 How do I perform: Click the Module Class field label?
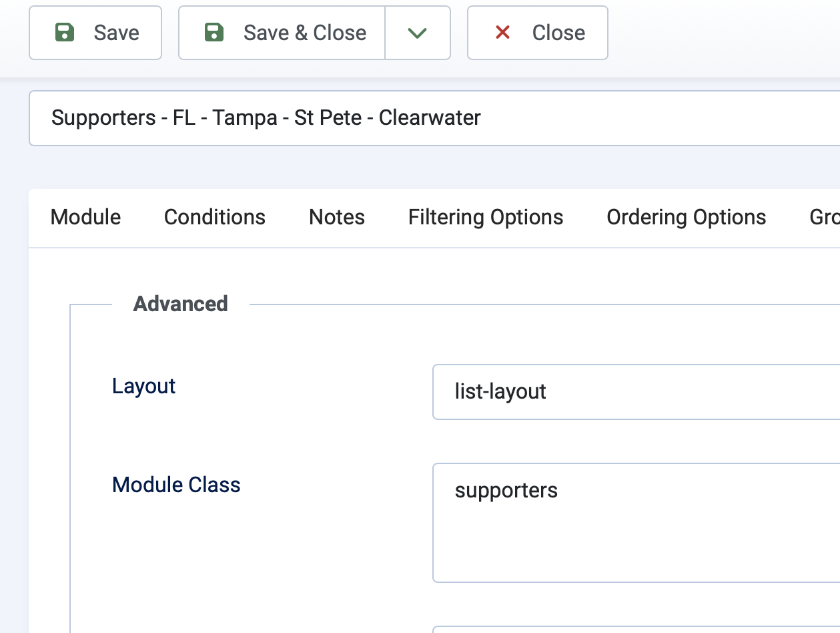[176, 485]
